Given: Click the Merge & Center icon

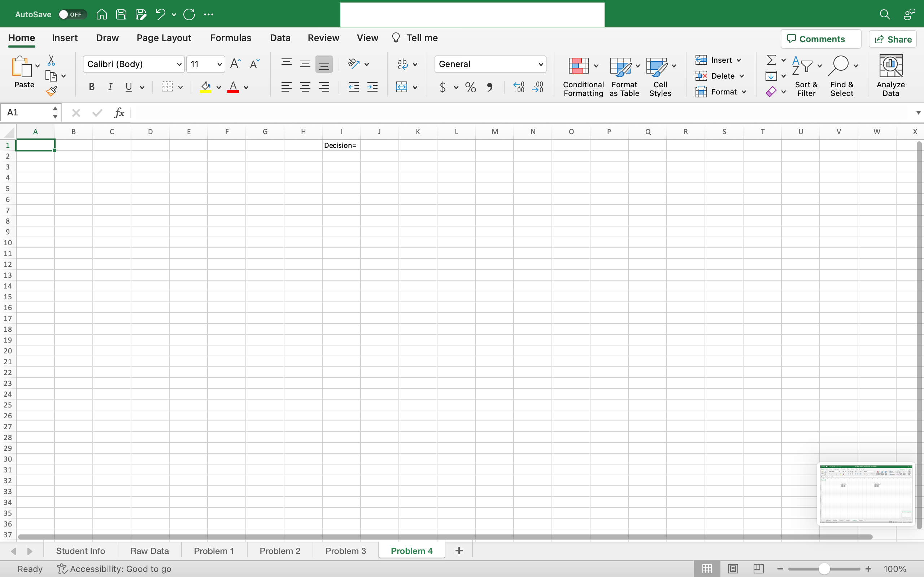Looking at the screenshot, I should pyautogui.click(x=402, y=87).
